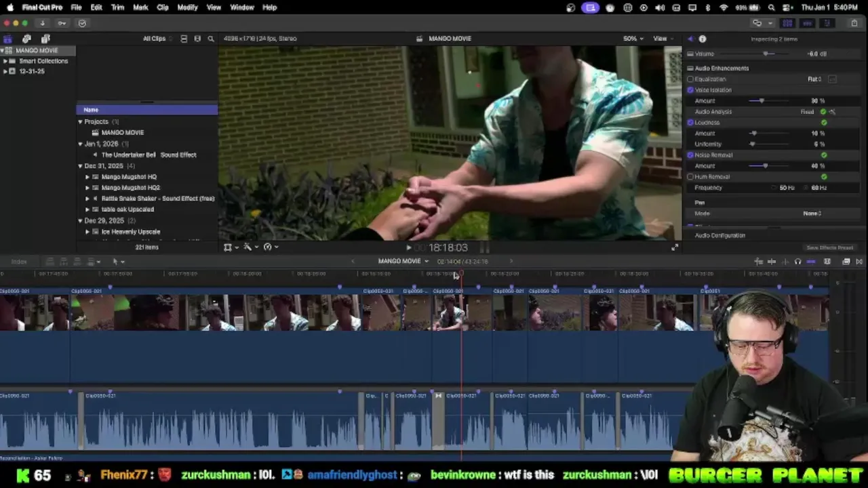Show the Info inspector tab
The width and height of the screenshot is (868, 488).
(x=703, y=39)
